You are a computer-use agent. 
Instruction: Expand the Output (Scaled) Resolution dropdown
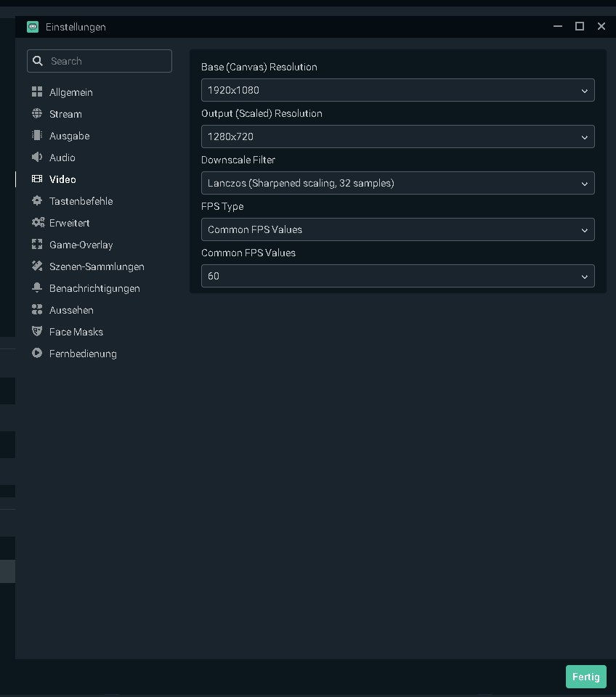397,136
